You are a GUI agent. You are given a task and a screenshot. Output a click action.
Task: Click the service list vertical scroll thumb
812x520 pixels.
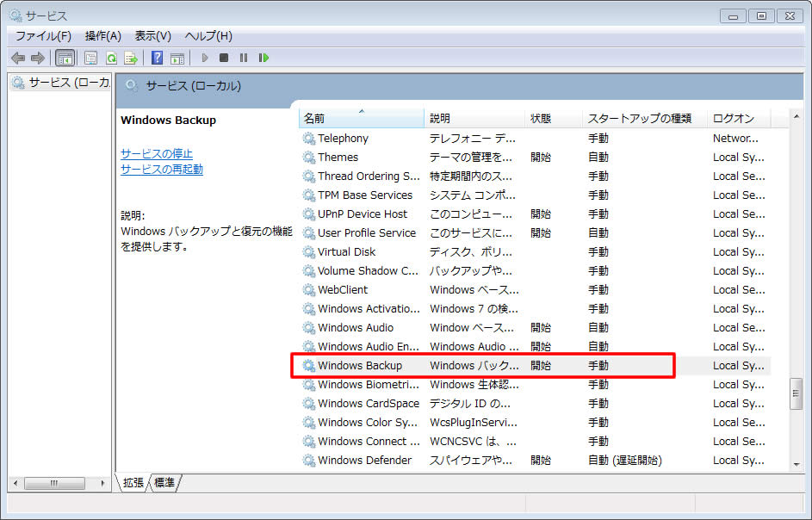click(x=796, y=394)
